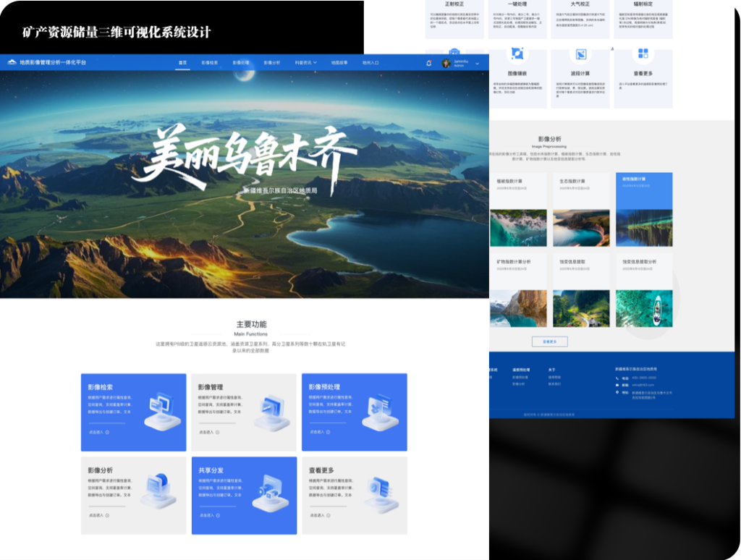This screenshot has height=560, width=741.
Task: Click the Jaminliu user avatar
Action: (x=446, y=63)
